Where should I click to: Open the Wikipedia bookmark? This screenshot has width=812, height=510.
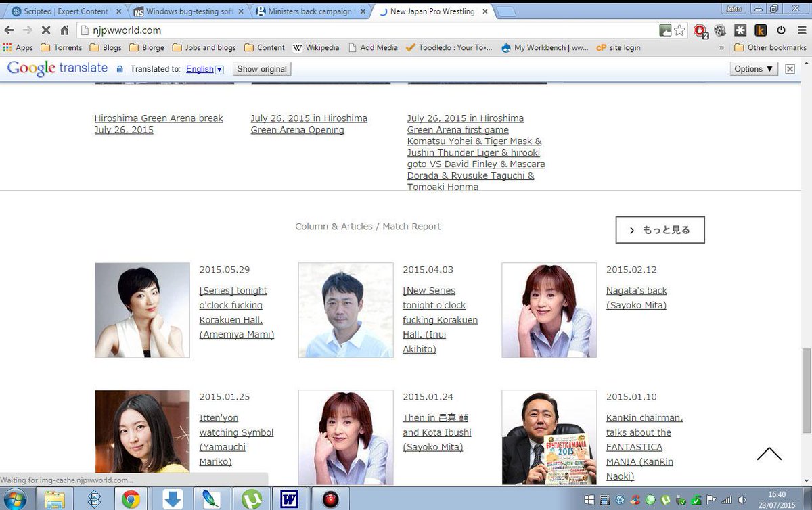(x=316, y=48)
